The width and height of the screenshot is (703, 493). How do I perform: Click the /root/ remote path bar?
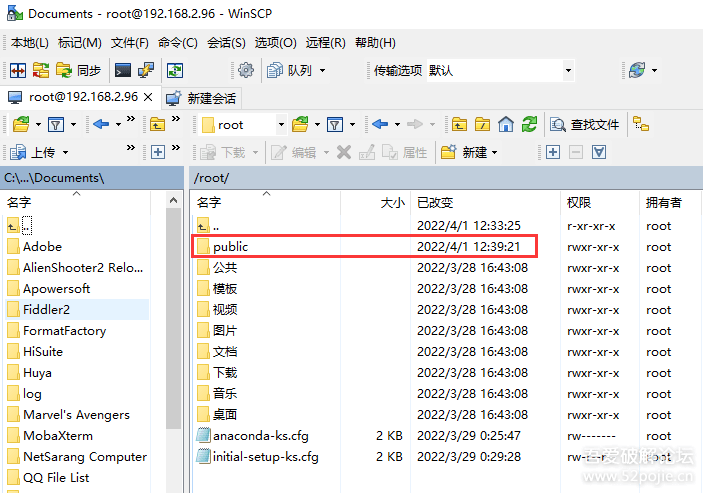point(446,178)
